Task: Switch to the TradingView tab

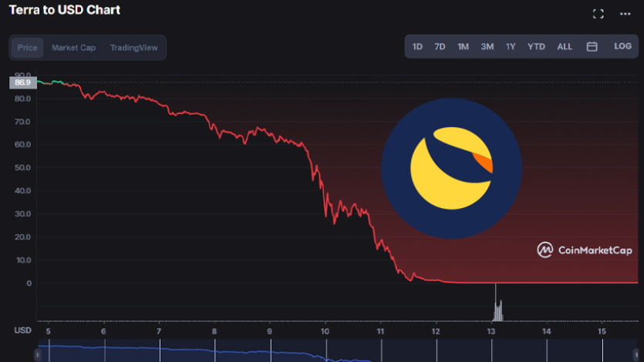Action: point(134,48)
